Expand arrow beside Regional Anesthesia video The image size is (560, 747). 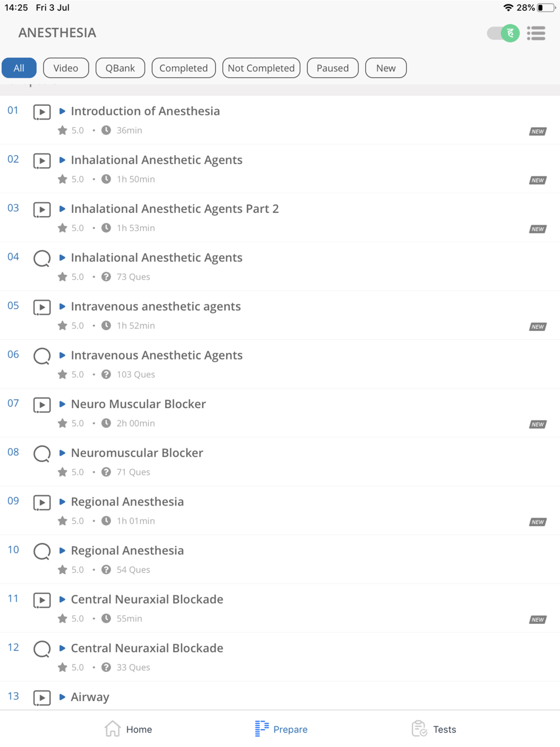(62, 502)
